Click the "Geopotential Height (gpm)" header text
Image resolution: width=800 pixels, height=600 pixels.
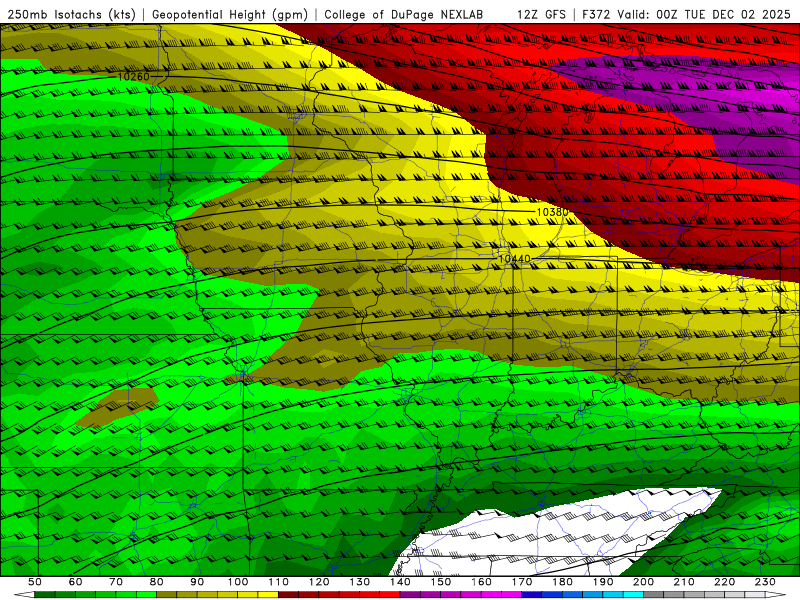(x=230, y=15)
